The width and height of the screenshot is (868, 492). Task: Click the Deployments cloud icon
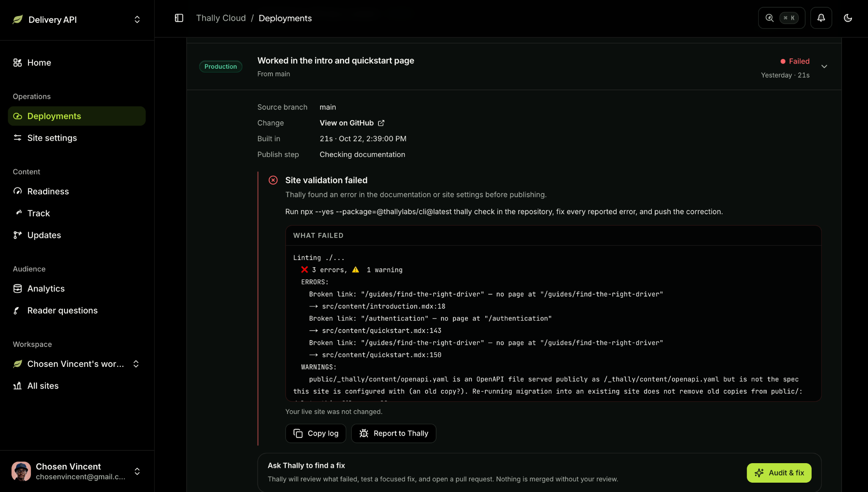pos(17,116)
